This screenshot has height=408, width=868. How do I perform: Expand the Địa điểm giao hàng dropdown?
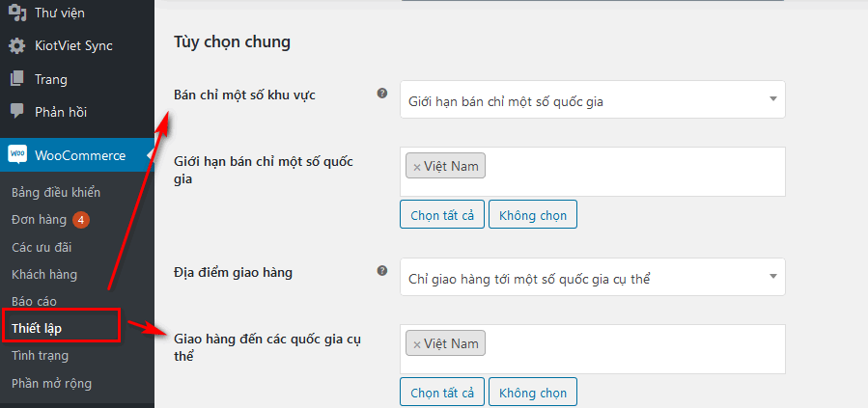pyautogui.click(x=592, y=278)
